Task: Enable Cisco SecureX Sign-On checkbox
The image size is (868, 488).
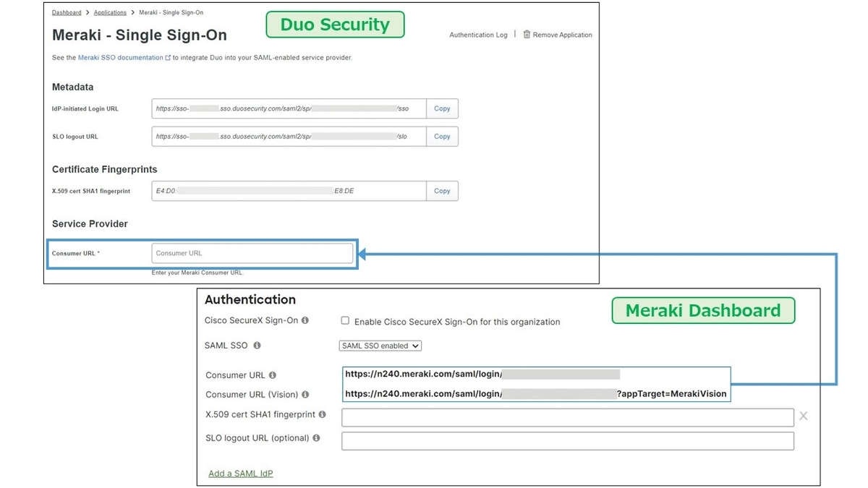Action: (x=345, y=320)
